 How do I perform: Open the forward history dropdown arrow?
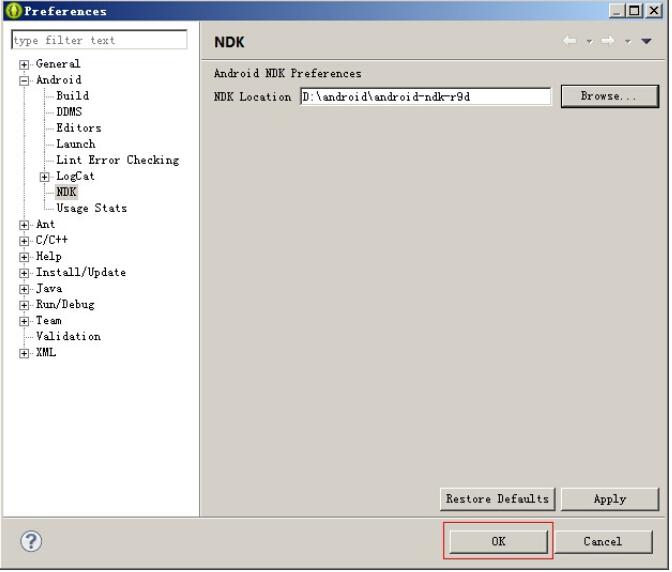click(628, 42)
